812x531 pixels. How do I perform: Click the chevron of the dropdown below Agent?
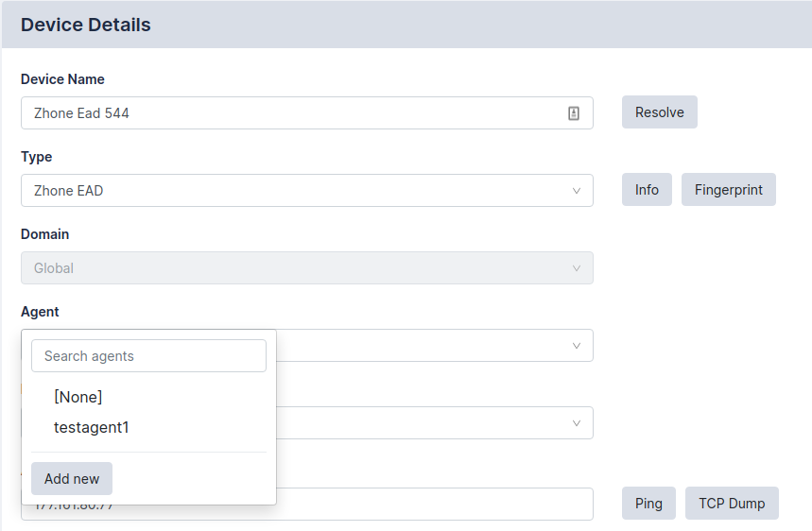[577, 423]
